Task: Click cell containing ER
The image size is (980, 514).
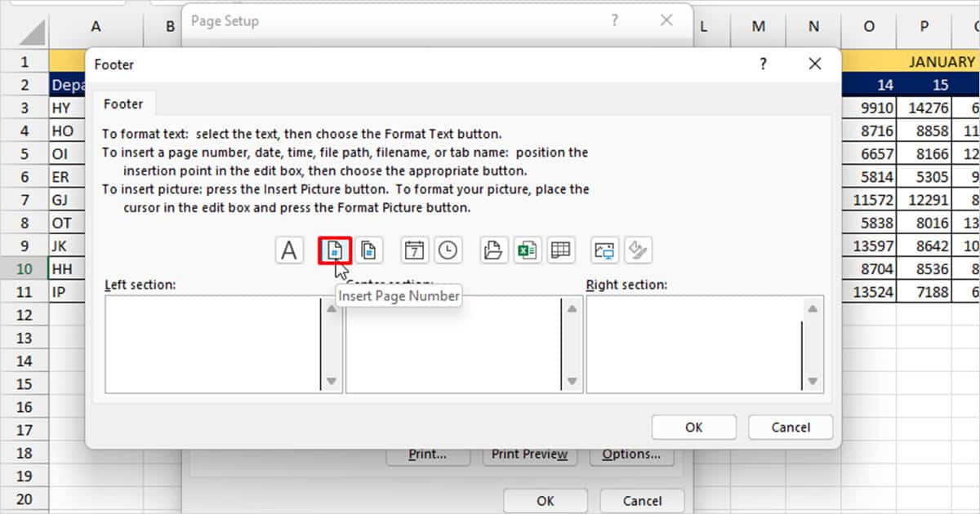Action: click(x=68, y=177)
